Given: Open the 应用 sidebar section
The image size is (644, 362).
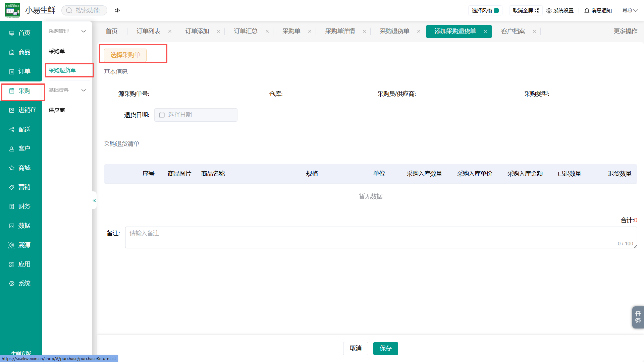Looking at the screenshot, I should (x=20, y=264).
